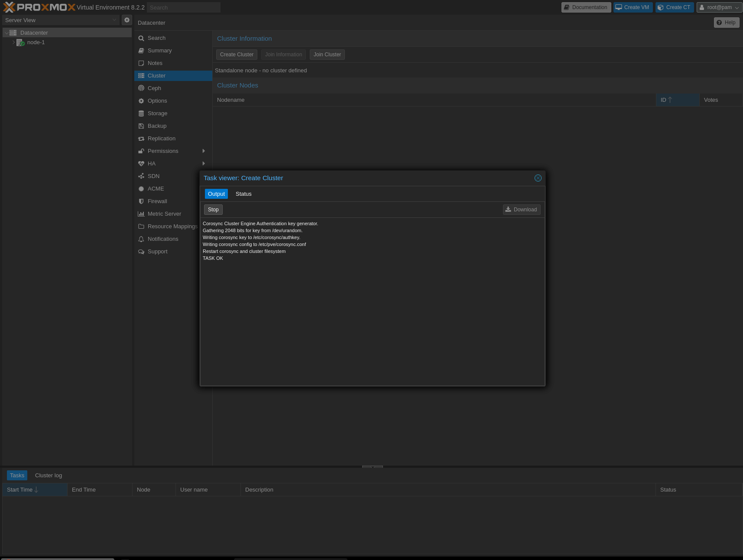
Task: Open the SDN settings
Action: (x=153, y=176)
